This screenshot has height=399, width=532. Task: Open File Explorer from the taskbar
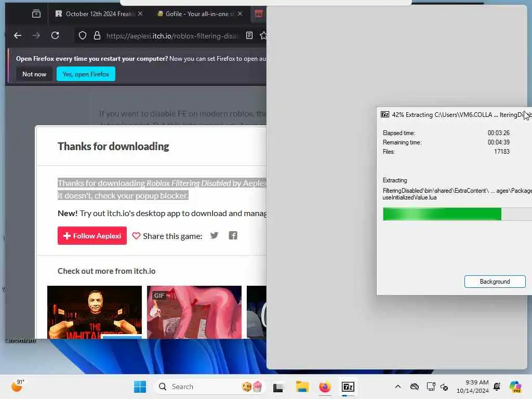point(302,387)
